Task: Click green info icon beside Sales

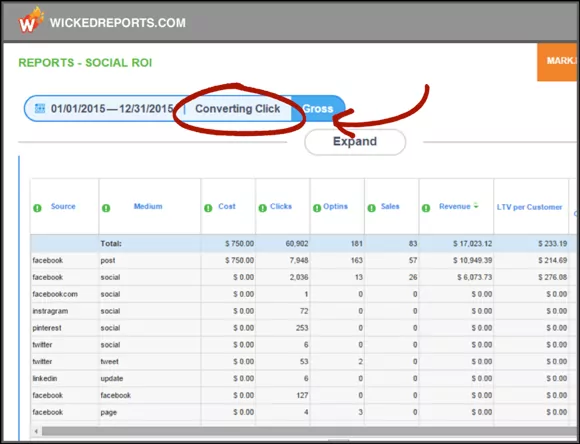Action: coord(371,208)
